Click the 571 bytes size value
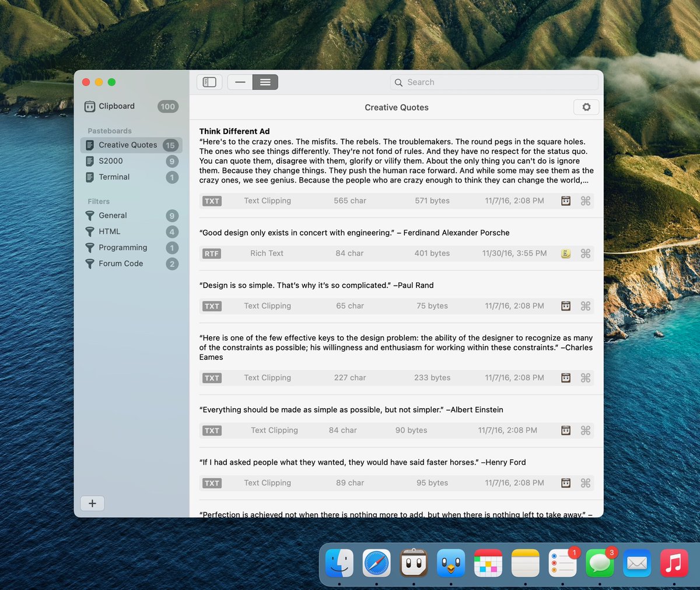This screenshot has width=700, height=590. pos(432,201)
